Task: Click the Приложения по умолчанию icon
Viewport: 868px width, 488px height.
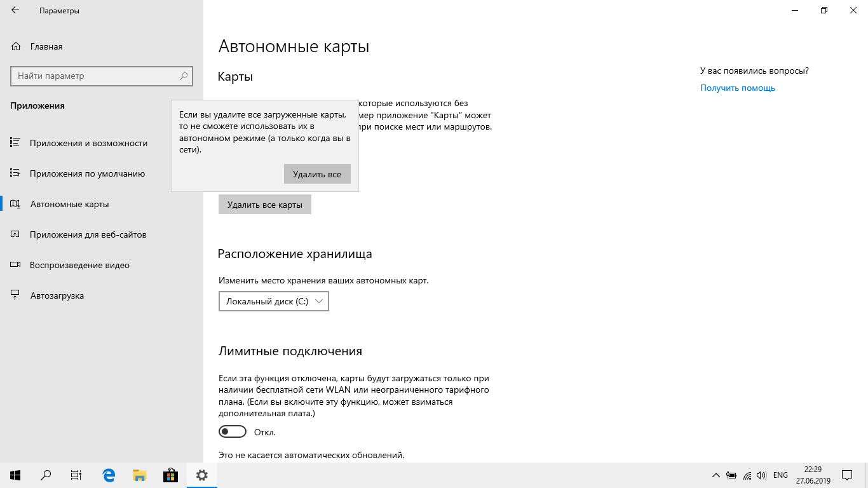Action: (15, 173)
